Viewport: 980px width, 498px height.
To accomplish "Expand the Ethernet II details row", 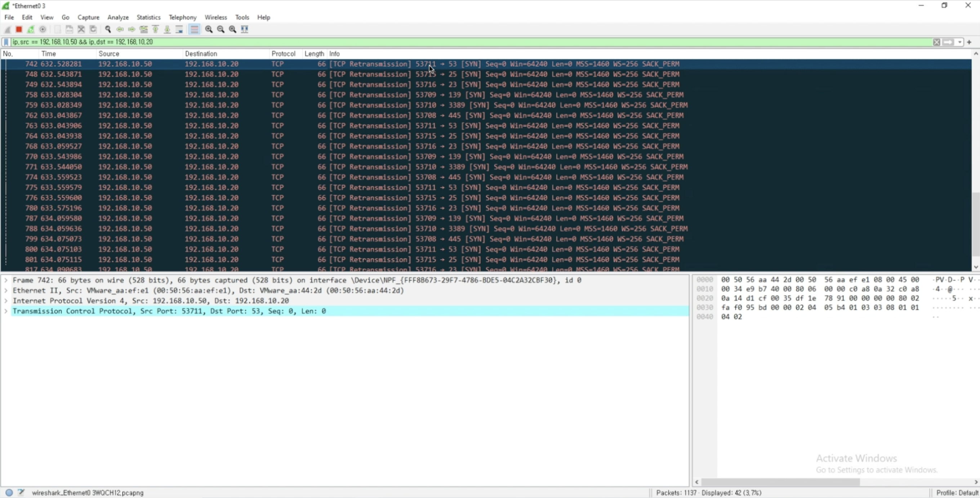I will 6,291.
